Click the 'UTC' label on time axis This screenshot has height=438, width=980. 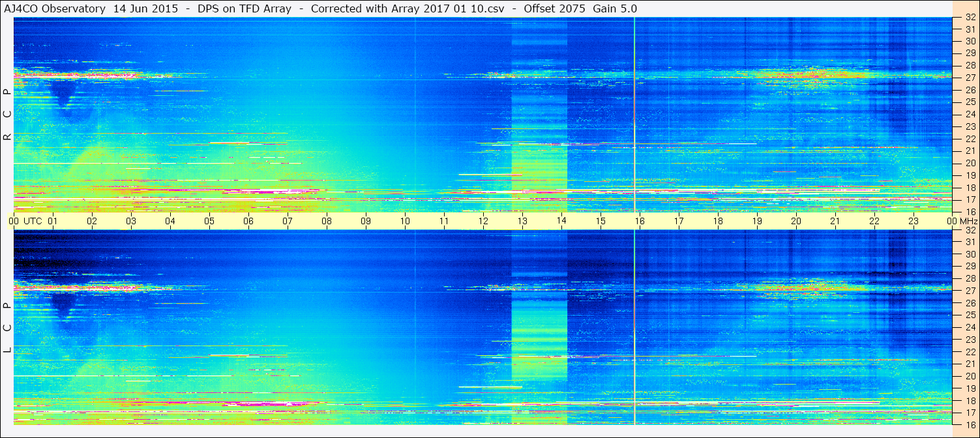33,221
